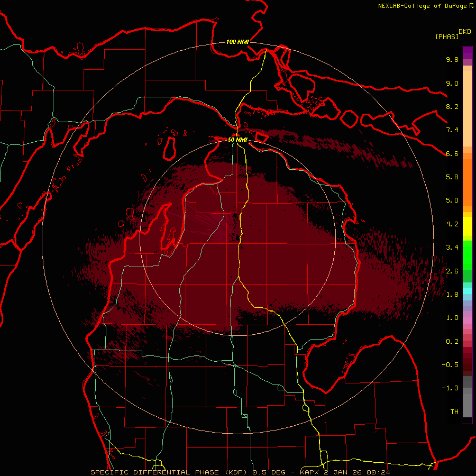Select the 9.0 scale value
The image size is (476, 476).
(x=452, y=83)
